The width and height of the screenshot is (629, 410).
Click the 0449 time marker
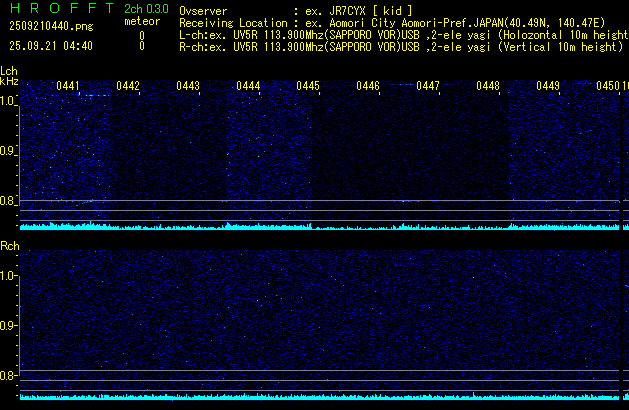(548, 87)
